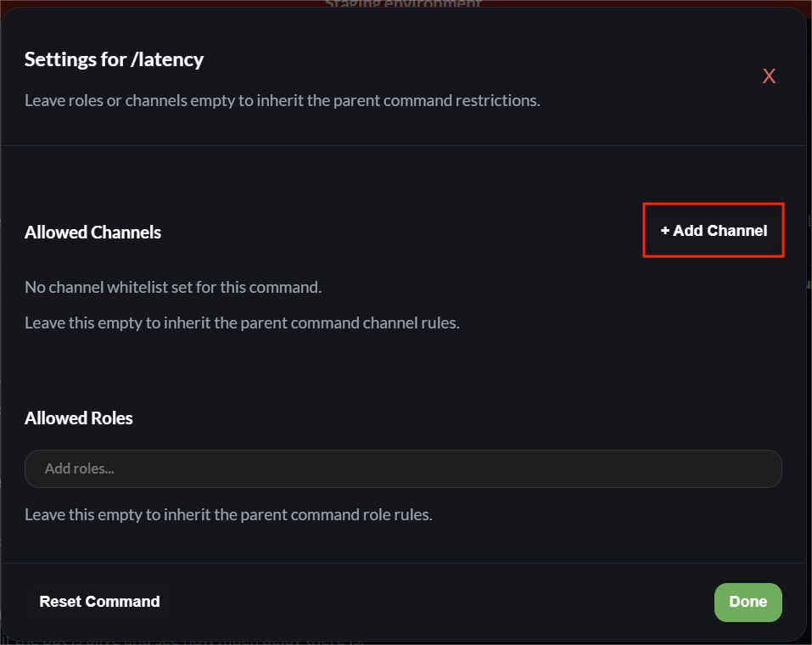This screenshot has width=812, height=645.
Task: Click the Staging environment banner
Action: [x=402, y=4]
